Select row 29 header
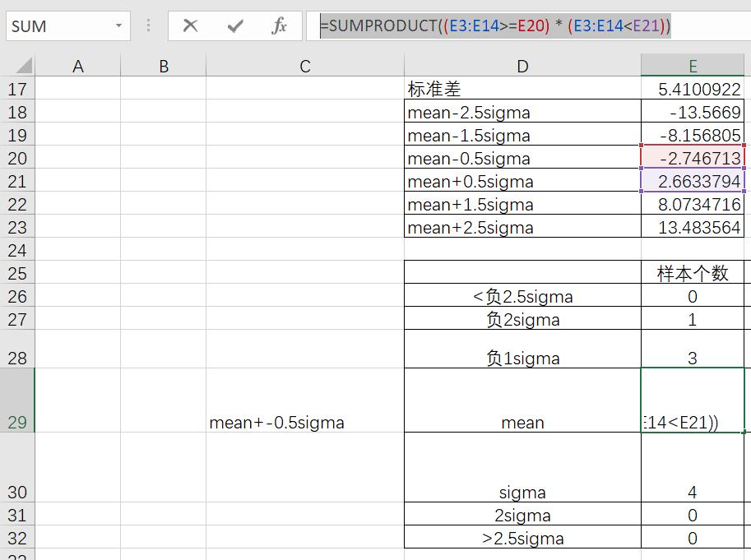751x560 pixels. [17, 400]
